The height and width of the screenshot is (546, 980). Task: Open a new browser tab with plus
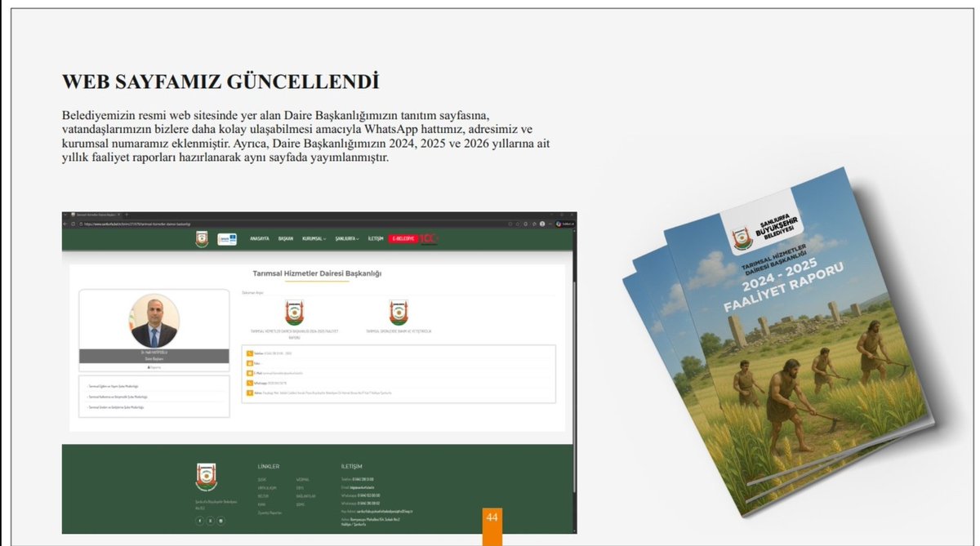pyautogui.click(x=127, y=215)
